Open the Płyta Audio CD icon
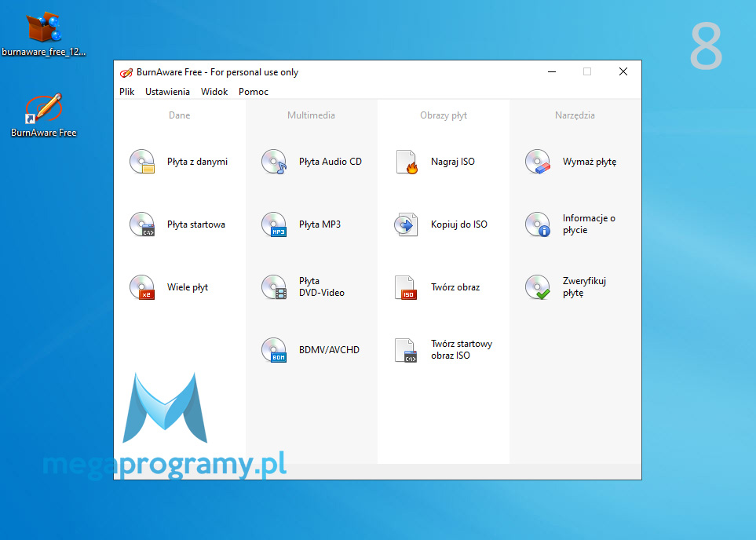Viewport: 756px width, 540px height. click(274, 162)
